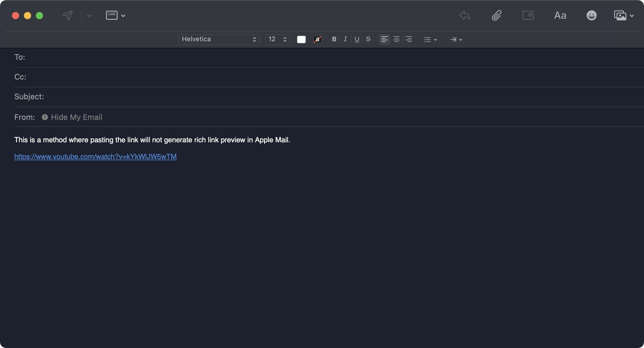Center align the text

coord(397,39)
